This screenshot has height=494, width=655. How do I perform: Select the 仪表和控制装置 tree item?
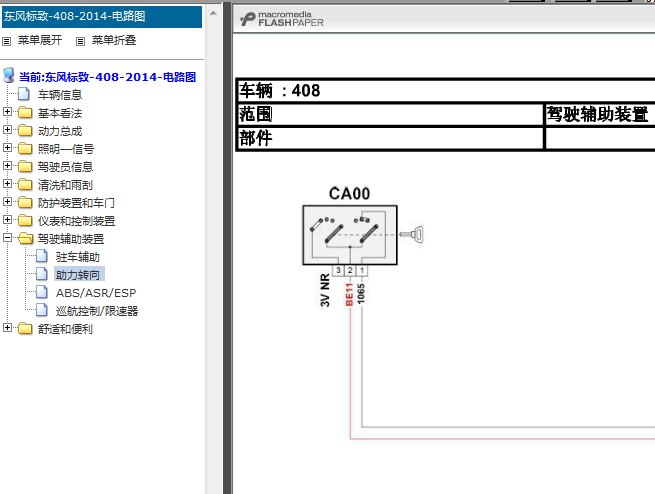tap(76, 221)
